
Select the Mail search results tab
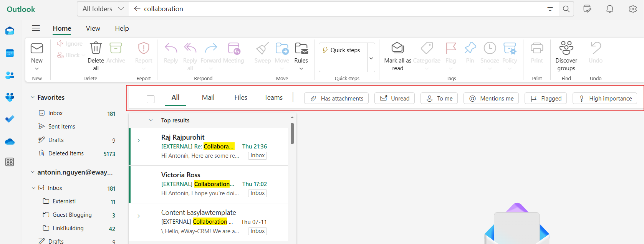208,97
